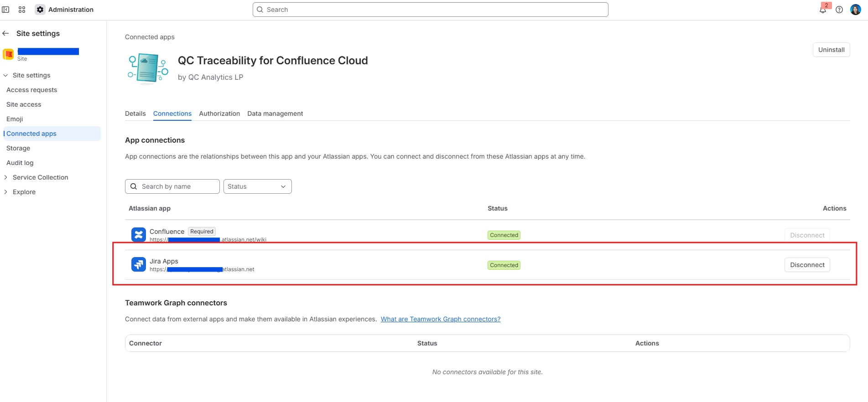Click the Teamwork Graph connectors heading
The width and height of the screenshot is (868, 402).
[176, 303]
